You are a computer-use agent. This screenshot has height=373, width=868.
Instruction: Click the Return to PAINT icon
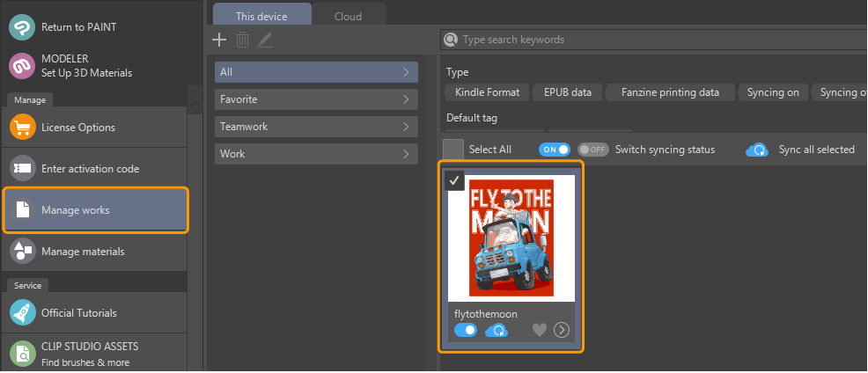click(x=22, y=27)
